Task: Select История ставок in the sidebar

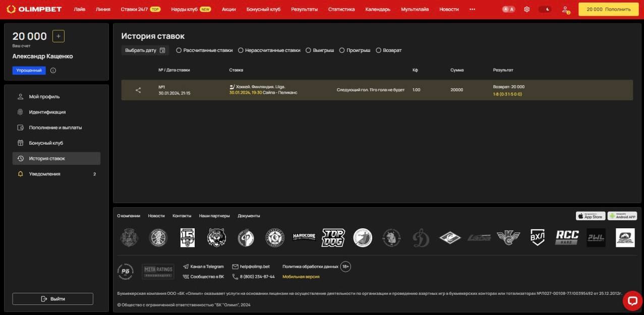Action: tap(56, 158)
